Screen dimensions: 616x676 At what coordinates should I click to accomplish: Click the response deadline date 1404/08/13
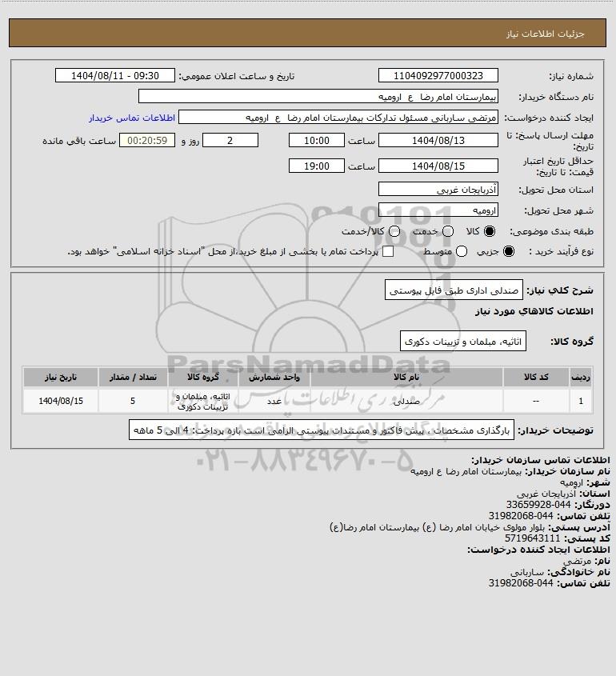(438, 141)
